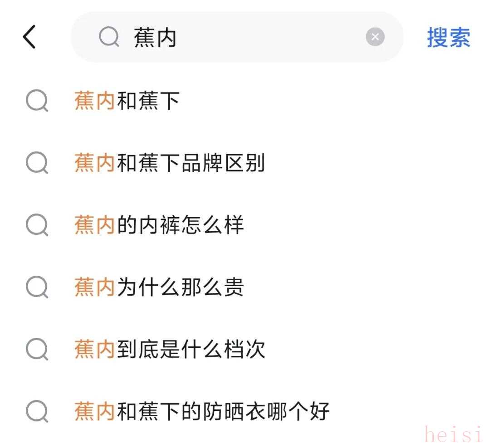The height and width of the screenshot is (448, 490).
Task: Click highlighted orange 蕉内 in first suggestion
Action: click(x=94, y=101)
